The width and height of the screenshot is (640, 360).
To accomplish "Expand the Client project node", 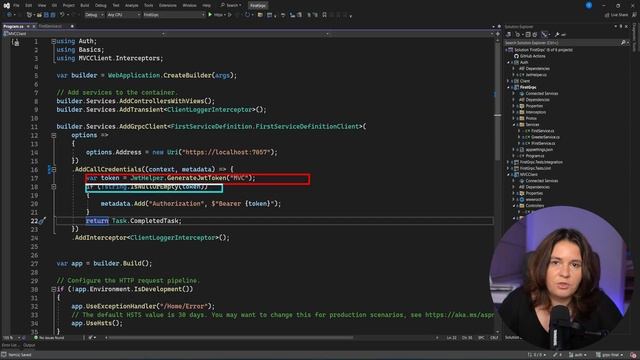I will click(509, 81).
